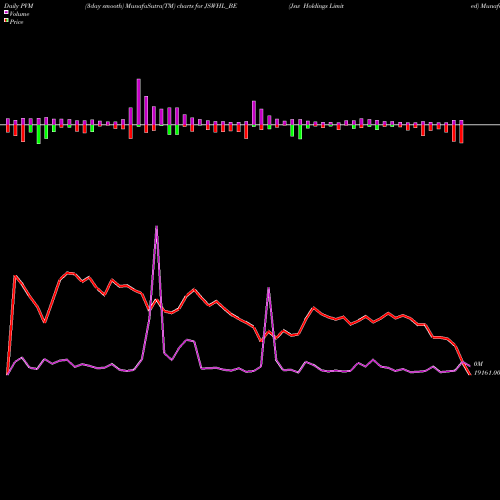Click the Volume legend color swatch
This screenshot has height=500, width=500.
(x=6, y=13)
